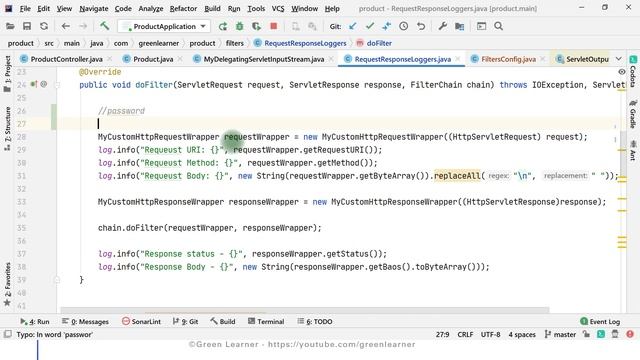The image size is (640, 360).
Task: Open the reader mode eye icon in editor
Action: pos(622,72)
